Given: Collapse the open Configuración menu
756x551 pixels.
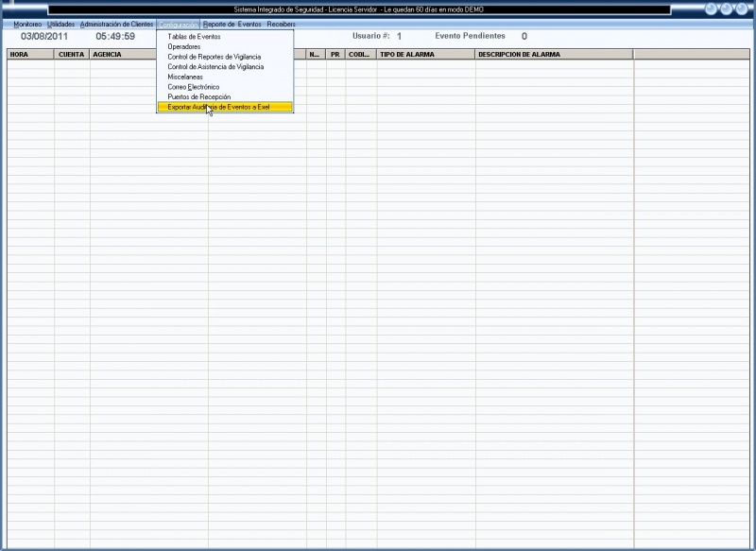Looking at the screenshot, I should [x=179, y=24].
